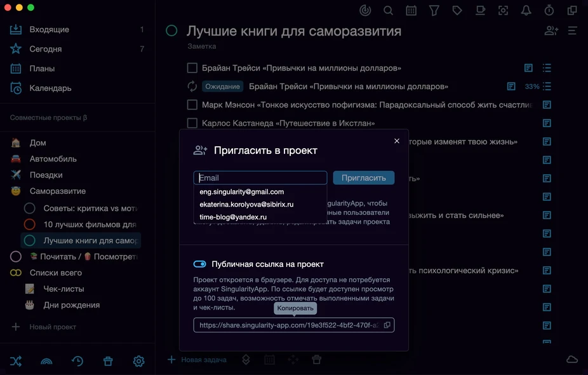
Task: Open the trash bin in bottom sidebar
Action: [108, 361]
